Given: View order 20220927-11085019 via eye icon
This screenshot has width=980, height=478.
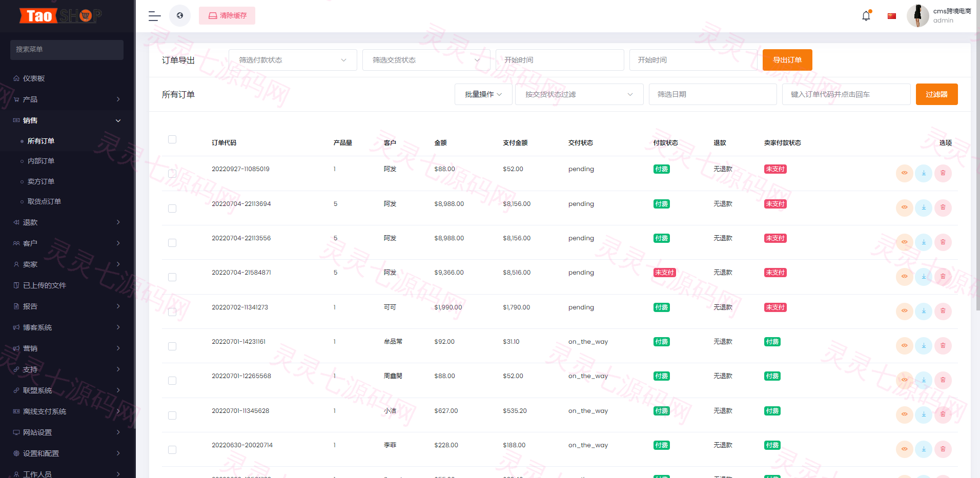Looking at the screenshot, I should tap(905, 173).
